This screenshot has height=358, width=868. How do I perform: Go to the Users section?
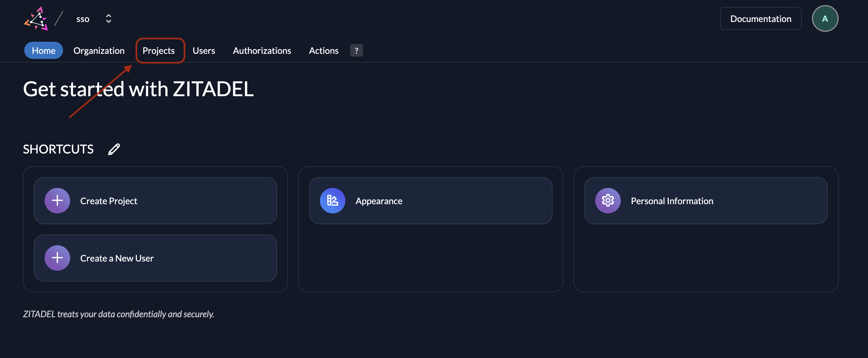(x=204, y=51)
